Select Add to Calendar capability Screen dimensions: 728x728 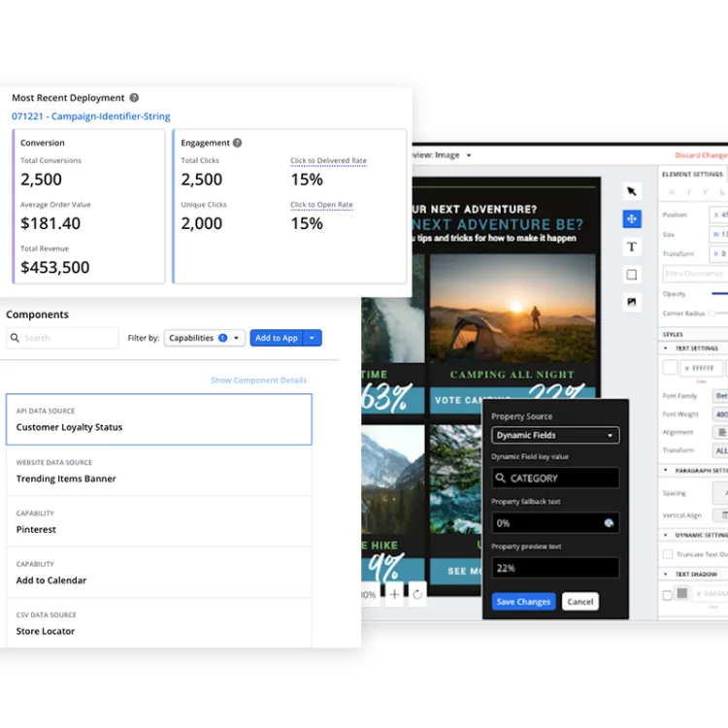click(159, 573)
